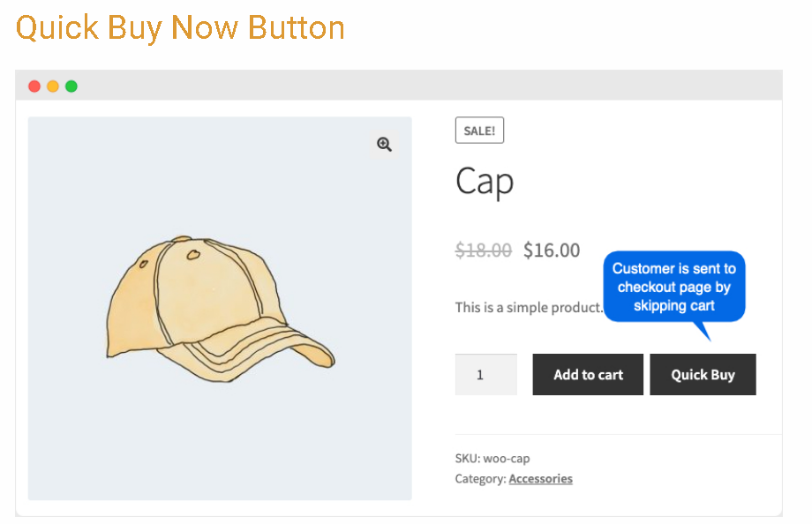Click the 'This is a simple product' description
This screenshot has width=812, height=524.
[528, 307]
